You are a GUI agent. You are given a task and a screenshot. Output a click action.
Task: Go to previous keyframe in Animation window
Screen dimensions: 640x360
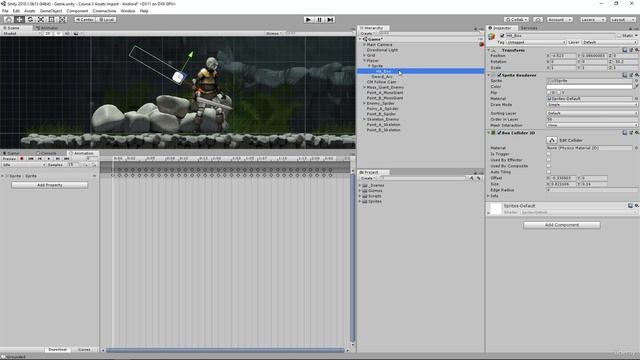[x=40, y=158]
